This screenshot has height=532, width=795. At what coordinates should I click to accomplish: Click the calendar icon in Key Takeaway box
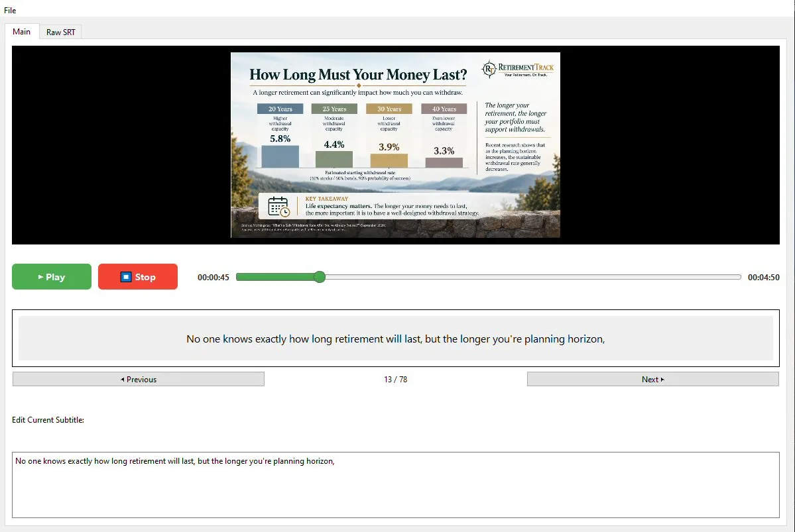[x=278, y=206]
